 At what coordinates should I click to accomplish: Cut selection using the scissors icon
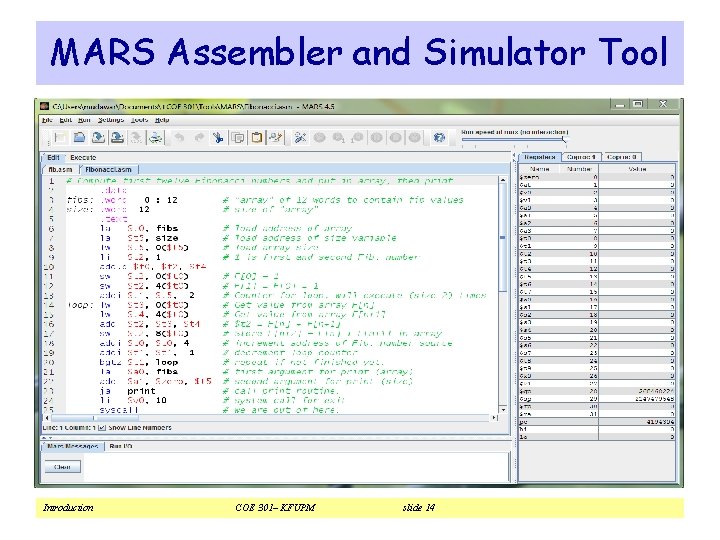pyautogui.click(x=218, y=137)
